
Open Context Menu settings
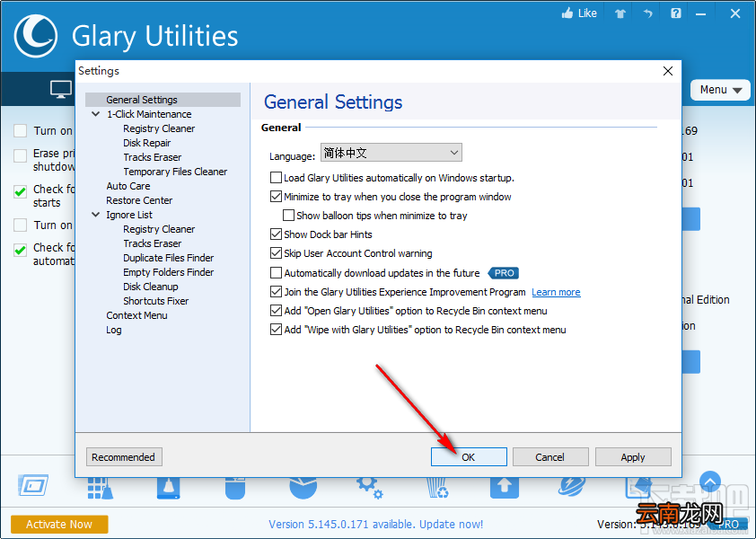pyautogui.click(x=137, y=315)
